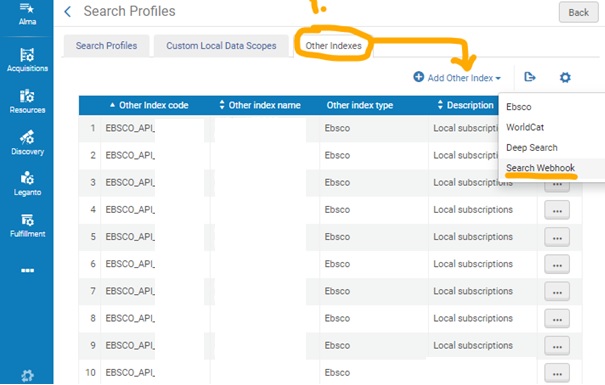Open Fulfillment configuration in sidebar
This screenshot has height=385, width=605.
pyautogui.click(x=27, y=226)
